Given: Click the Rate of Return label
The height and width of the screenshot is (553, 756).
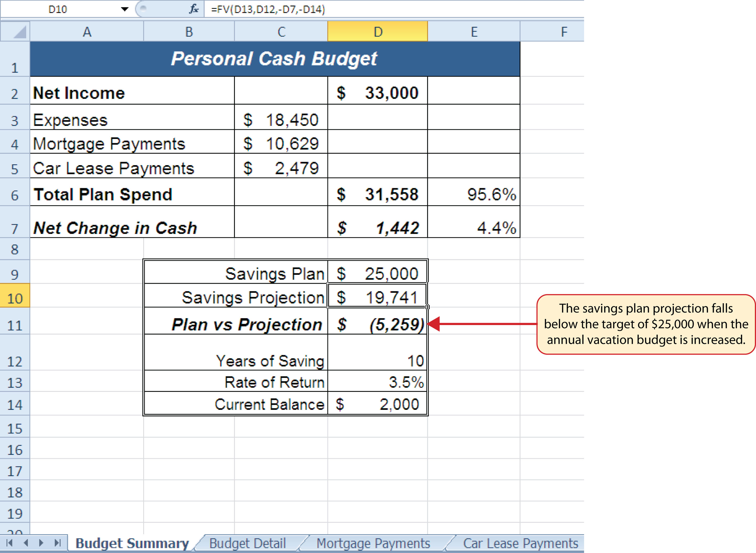Looking at the screenshot, I should click(275, 382).
